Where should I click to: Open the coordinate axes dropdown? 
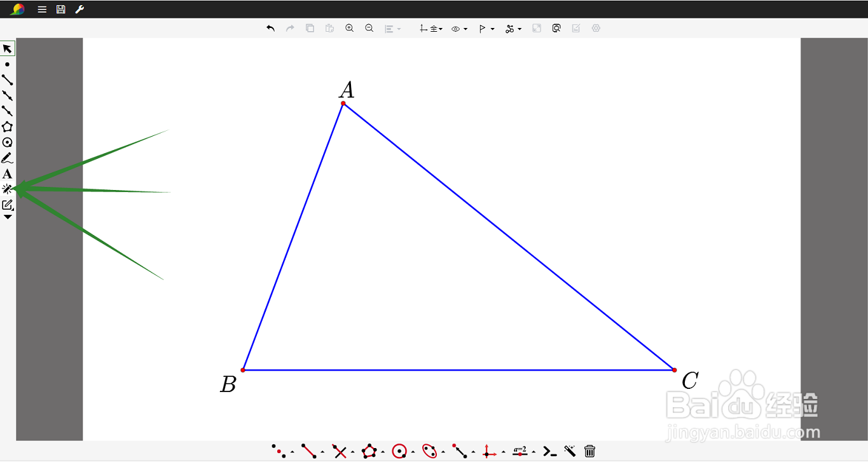(431, 29)
